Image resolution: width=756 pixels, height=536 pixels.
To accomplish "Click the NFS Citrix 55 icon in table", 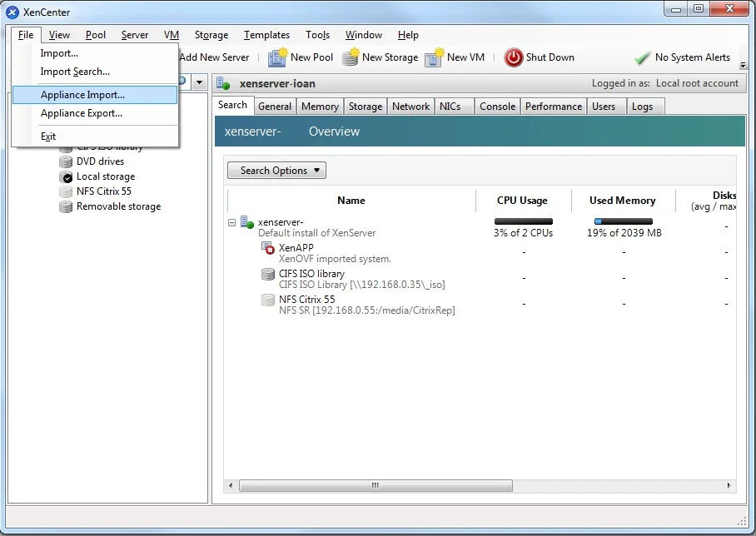I will (267, 300).
